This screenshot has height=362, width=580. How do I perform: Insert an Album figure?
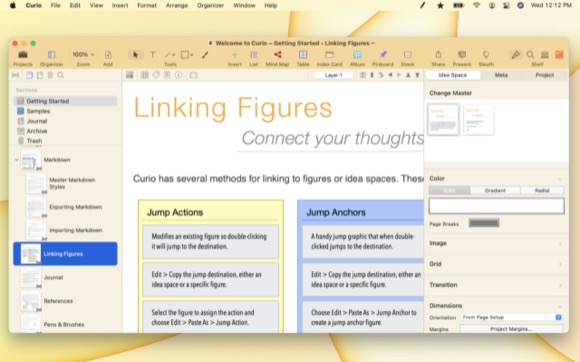(x=357, y=55)
